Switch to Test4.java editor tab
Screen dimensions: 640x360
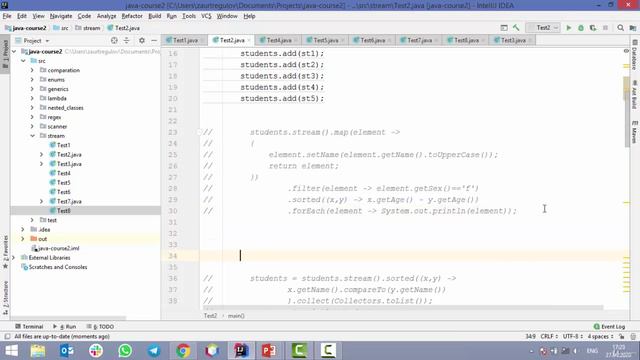pyautogui.click(x=279, y=40)
